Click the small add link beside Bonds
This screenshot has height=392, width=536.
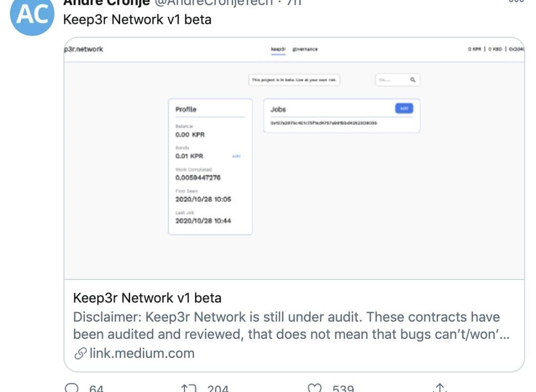pyautogui.click(x=236, y=156)
